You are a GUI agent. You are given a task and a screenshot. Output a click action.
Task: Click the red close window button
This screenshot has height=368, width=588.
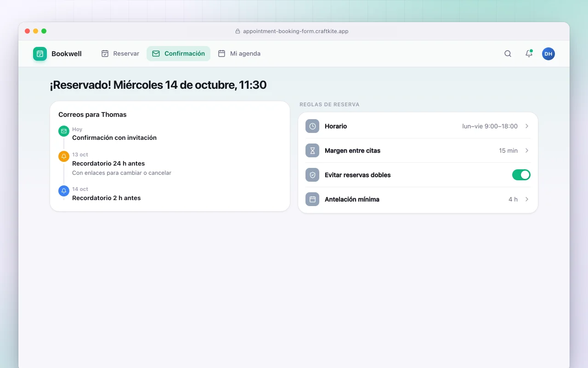coord(27,31)
